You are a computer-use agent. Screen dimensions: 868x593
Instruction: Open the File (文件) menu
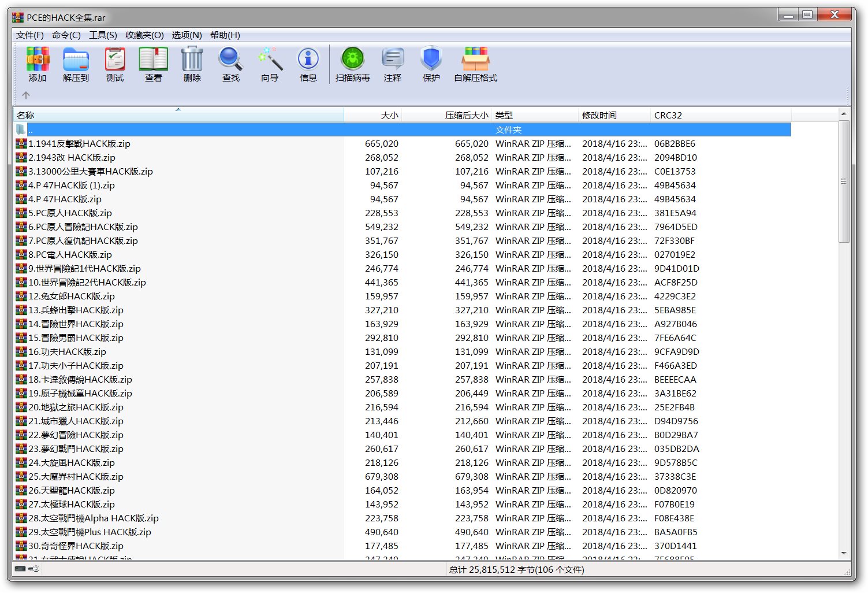click(x=30, y=35)
